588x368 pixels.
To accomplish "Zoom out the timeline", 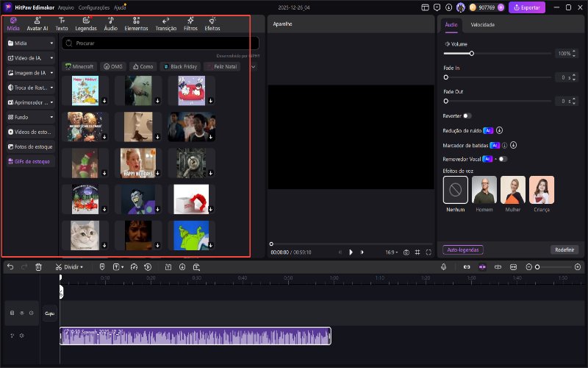I will pos(528,267).
